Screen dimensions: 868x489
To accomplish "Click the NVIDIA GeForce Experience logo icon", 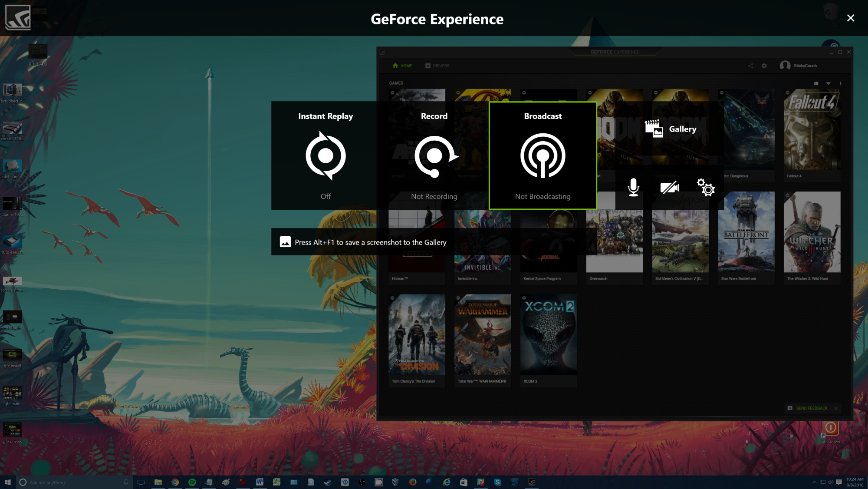I will 18,17.
